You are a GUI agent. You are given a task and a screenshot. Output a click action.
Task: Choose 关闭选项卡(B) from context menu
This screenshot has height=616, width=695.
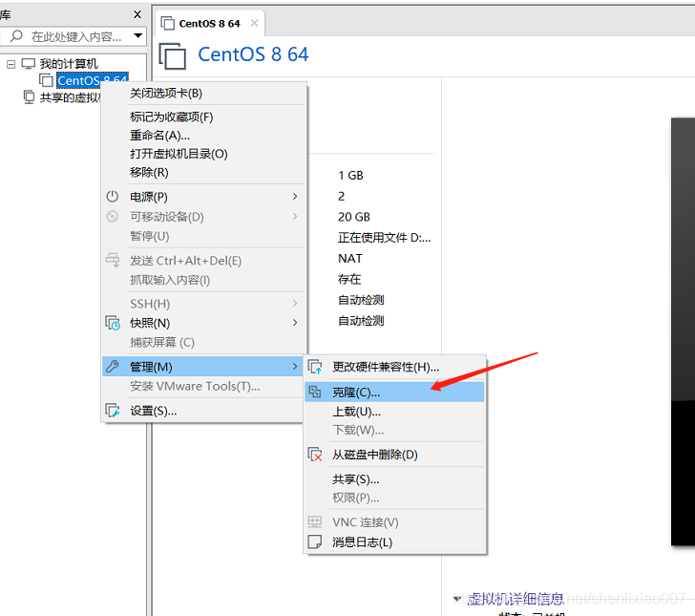point(203,94)
